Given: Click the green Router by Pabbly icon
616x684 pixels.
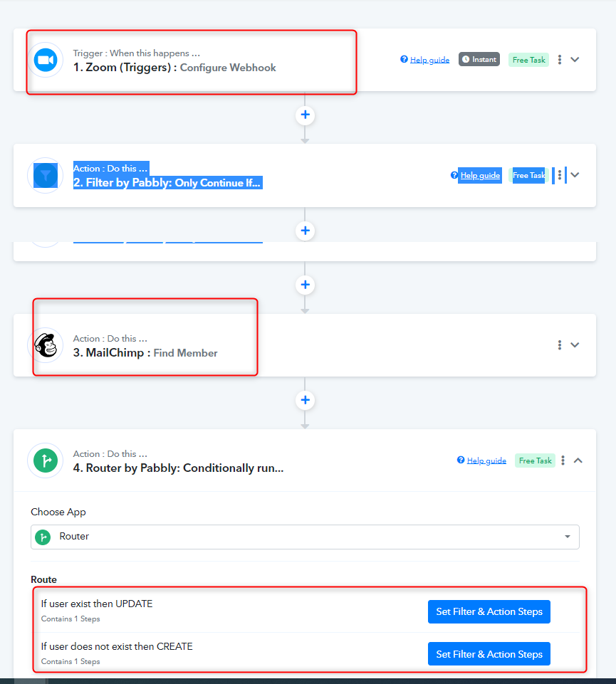Looking at the screenshot, I should 45,461.
